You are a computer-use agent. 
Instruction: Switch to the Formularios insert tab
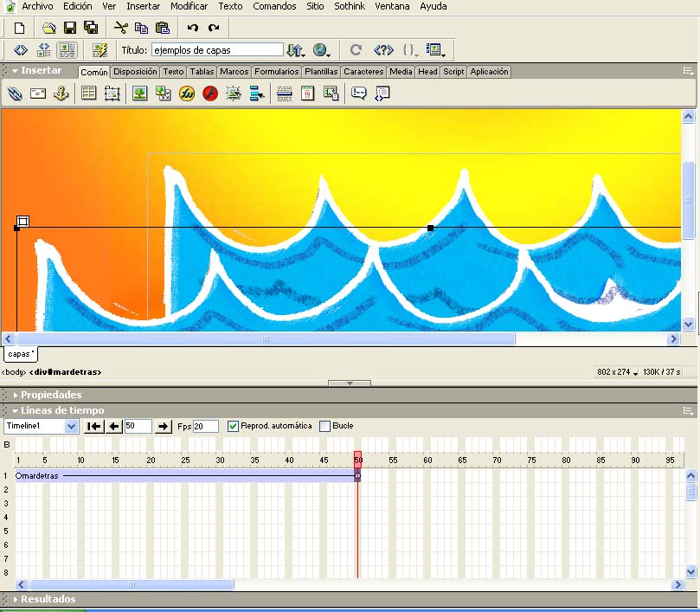[276, 72]
